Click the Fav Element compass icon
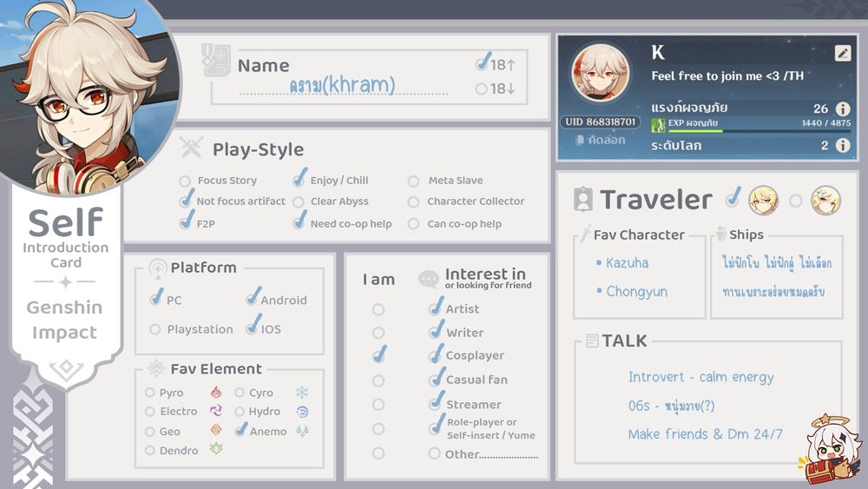The height and width of the screenshot is (489, 868). 156,368
